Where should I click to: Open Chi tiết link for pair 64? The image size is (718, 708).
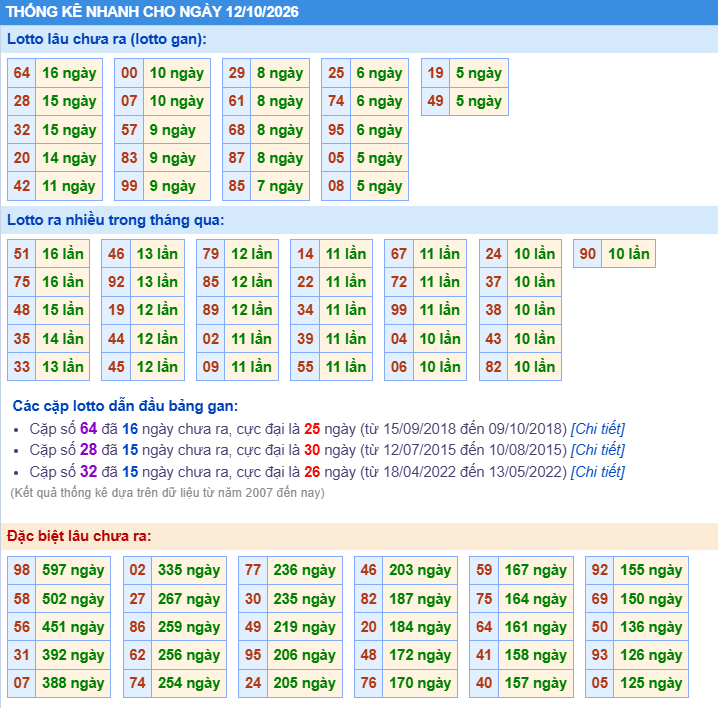(597, 429)
